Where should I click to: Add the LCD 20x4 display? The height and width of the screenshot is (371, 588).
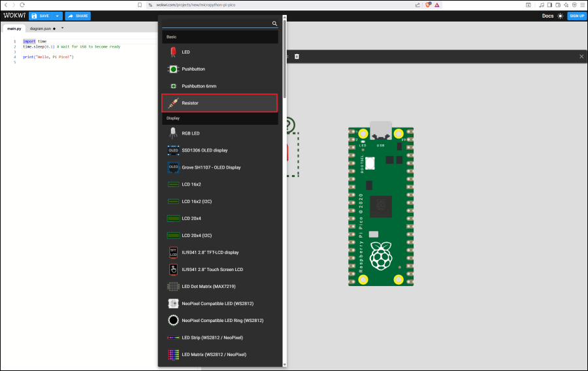pyautogui.click(x=220, y=218)
